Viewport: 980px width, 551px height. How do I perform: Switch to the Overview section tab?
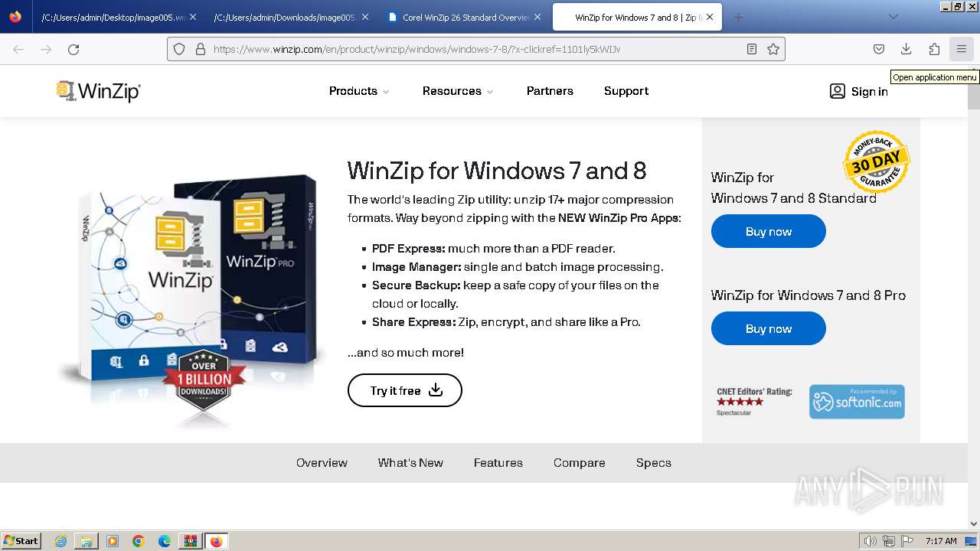[322, 463]
